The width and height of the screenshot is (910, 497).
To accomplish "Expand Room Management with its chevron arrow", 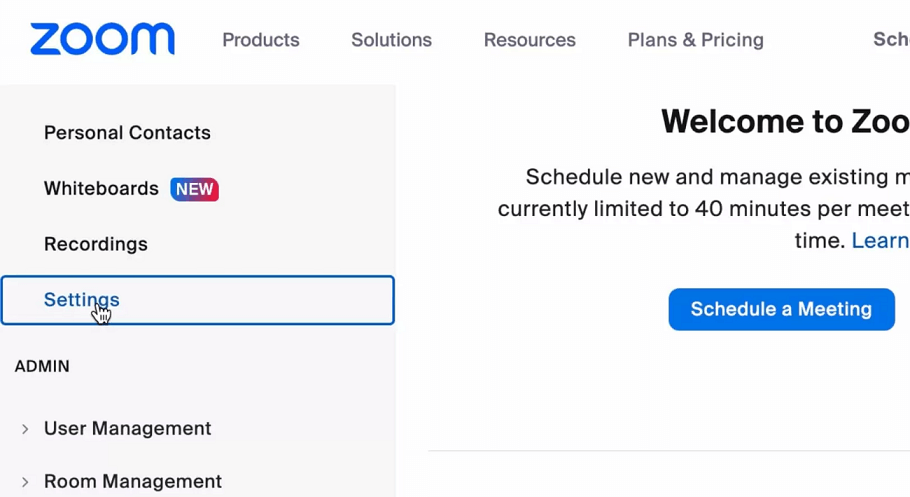I will [25, 482].
